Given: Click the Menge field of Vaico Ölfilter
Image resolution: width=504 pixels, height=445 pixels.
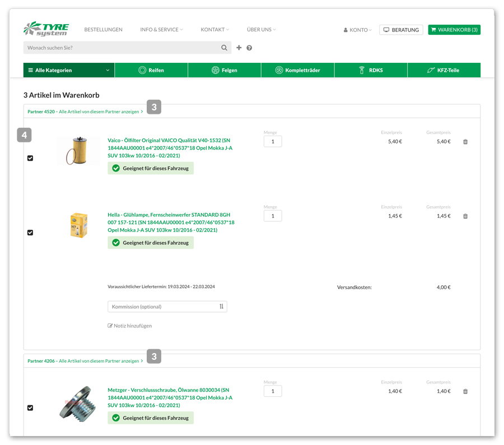Looking at the screenshot, I should pyautogui.click(x=273, y=142).
